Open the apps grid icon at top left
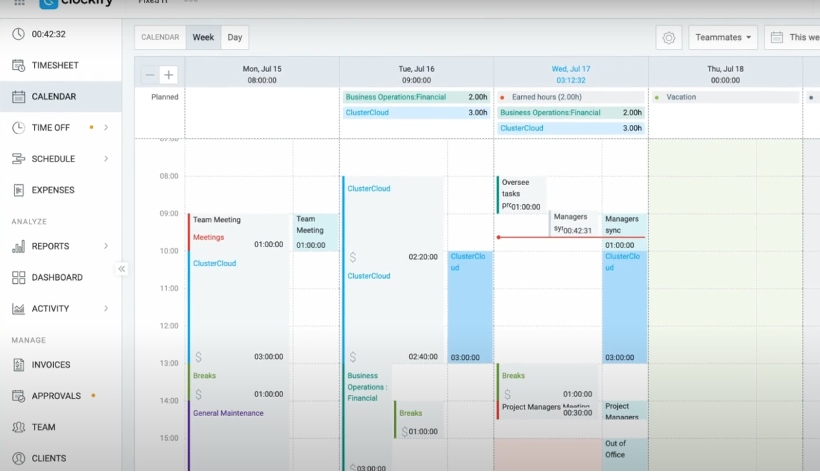The height and width of the screenshot is (472, 820). point(19,3)
